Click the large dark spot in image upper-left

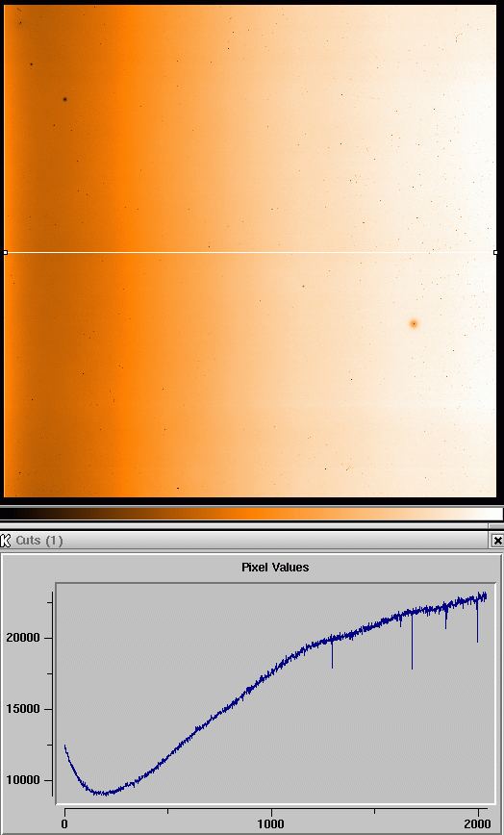[65, 99]
